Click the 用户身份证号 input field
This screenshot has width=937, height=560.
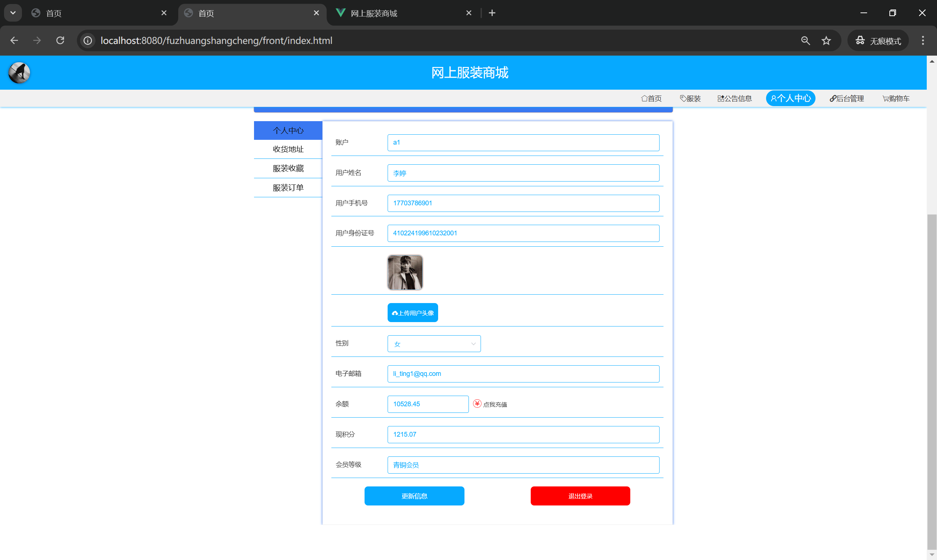[523, 233]
